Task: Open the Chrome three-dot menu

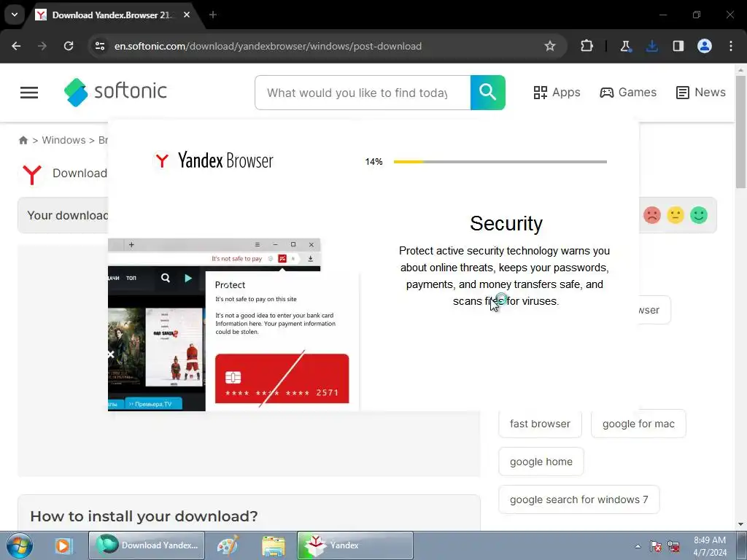Action: (x=731, y=46)
